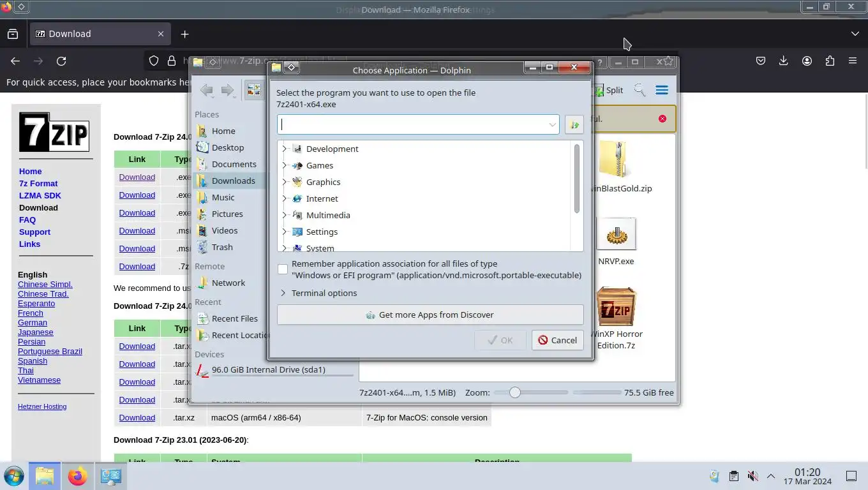Dismiss the Dolphin message with red close icon
Viewport: 868px width, 490px height.
662,119
